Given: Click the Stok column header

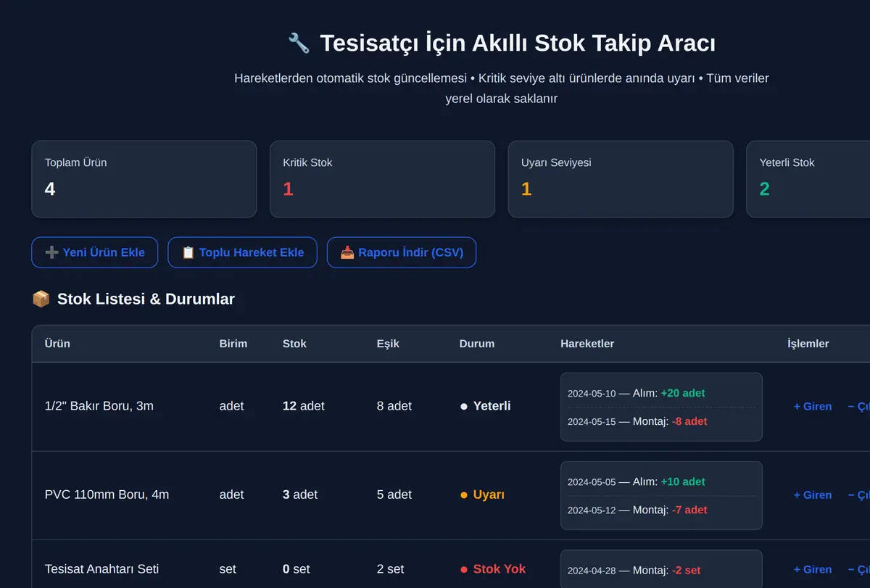Looking at the screenshot, I should (294, 344).
